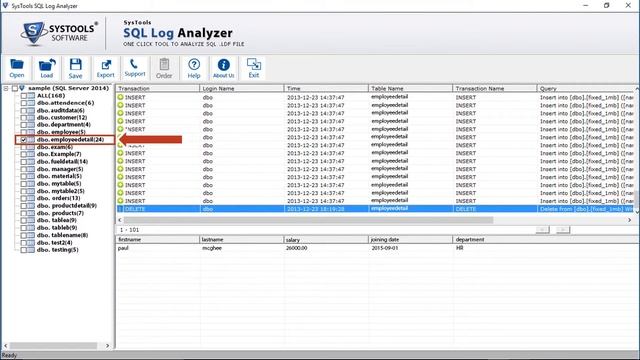Select dbo.employee(5) table name

61,132
